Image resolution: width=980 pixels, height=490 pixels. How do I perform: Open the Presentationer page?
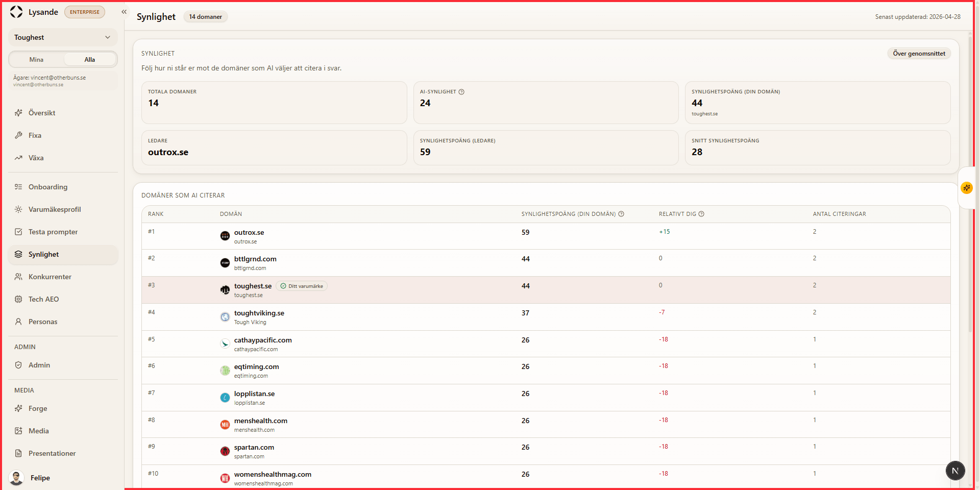pyautogui.click(x=63, y=453)
